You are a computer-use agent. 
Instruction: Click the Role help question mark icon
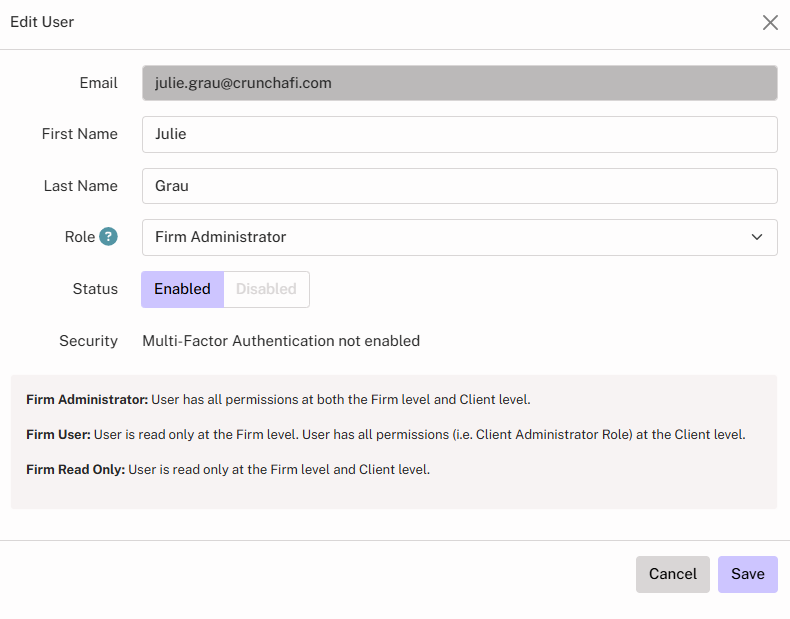click(108, 237)
